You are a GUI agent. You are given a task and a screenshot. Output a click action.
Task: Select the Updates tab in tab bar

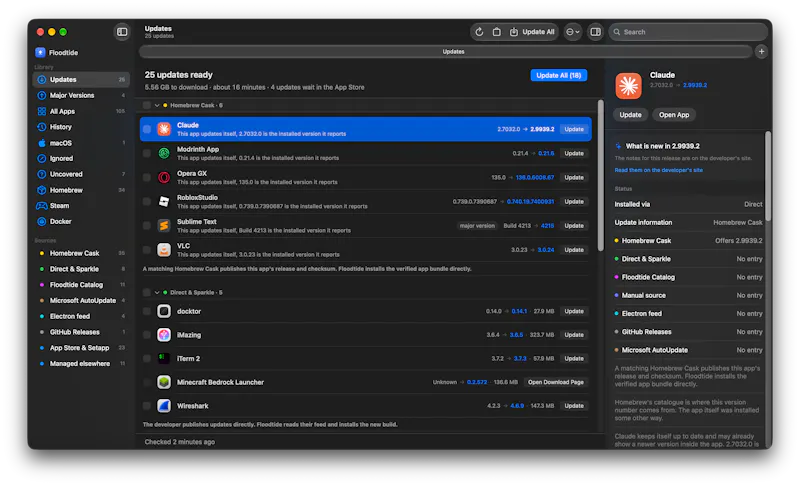click(x=445, y=52)
